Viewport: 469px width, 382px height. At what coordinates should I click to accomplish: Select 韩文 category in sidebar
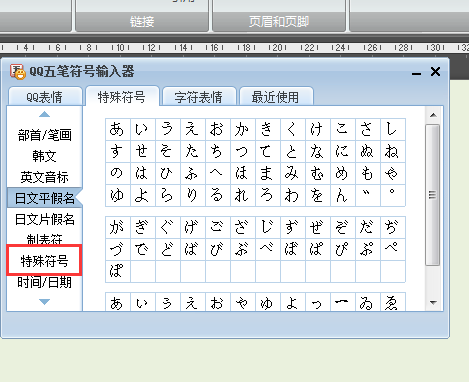44,156
